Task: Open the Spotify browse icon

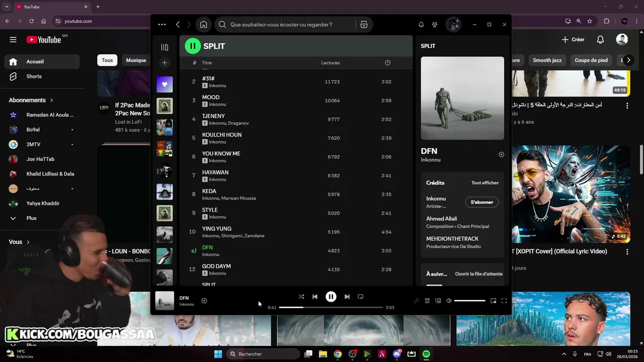Action: pyautogui.click(x=364, y=24)
